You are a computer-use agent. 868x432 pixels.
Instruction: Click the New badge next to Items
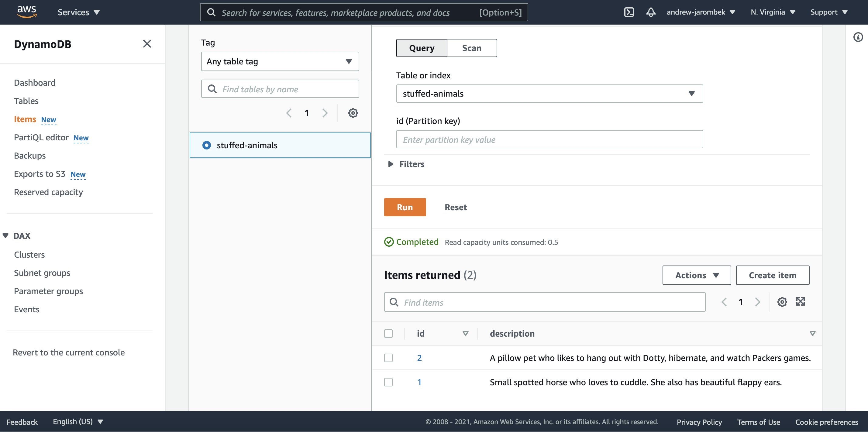[x=49, y=120]
